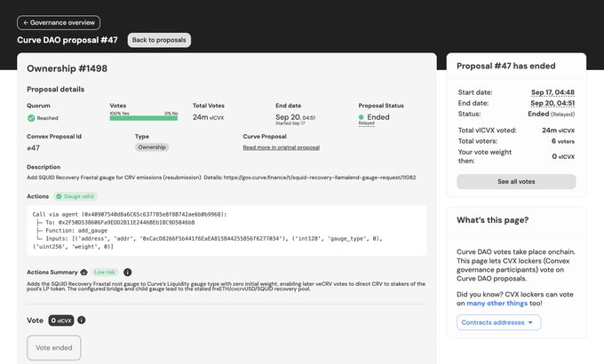Click info icon beside Low risk badge

pos(128,273)
